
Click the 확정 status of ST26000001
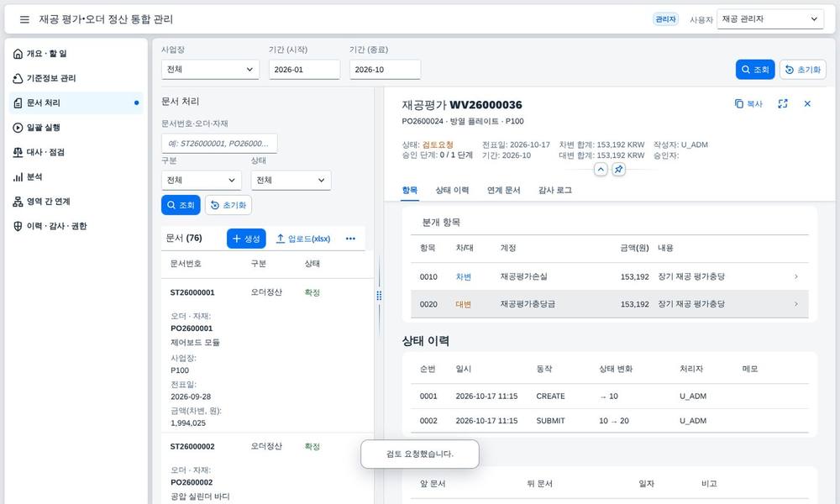tap(312, 292)
